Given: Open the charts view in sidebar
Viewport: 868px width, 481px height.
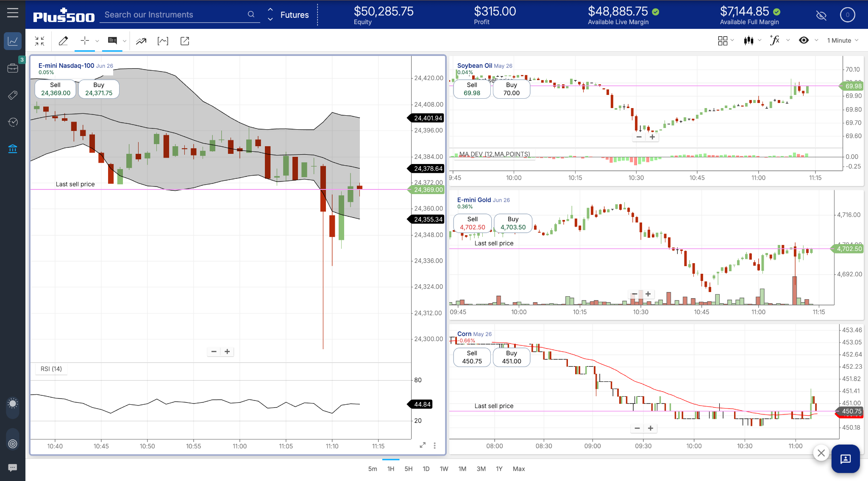Looking at the screenshot, I should tap(13, 41).
